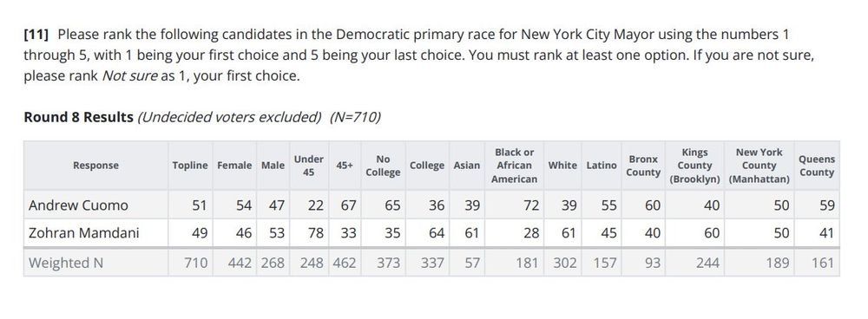Select the Andrew Cuomo row label
The width and height of the screenshot is (868, 319).
click(78, 205)
